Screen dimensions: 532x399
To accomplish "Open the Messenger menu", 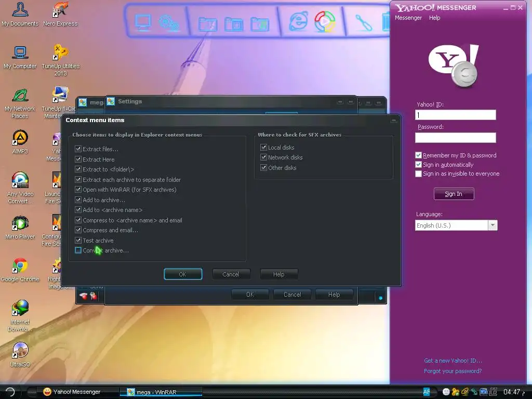I will click(x=408, y=18).
